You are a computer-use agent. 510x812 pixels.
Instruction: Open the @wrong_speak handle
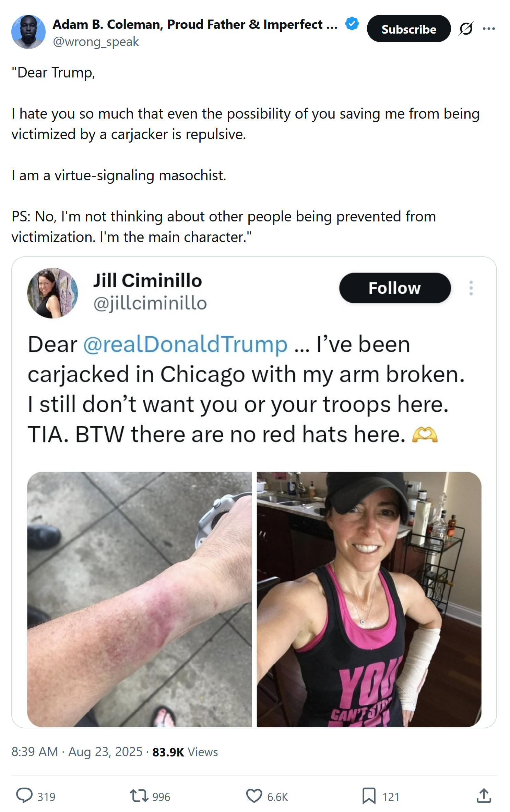(96, 42)
